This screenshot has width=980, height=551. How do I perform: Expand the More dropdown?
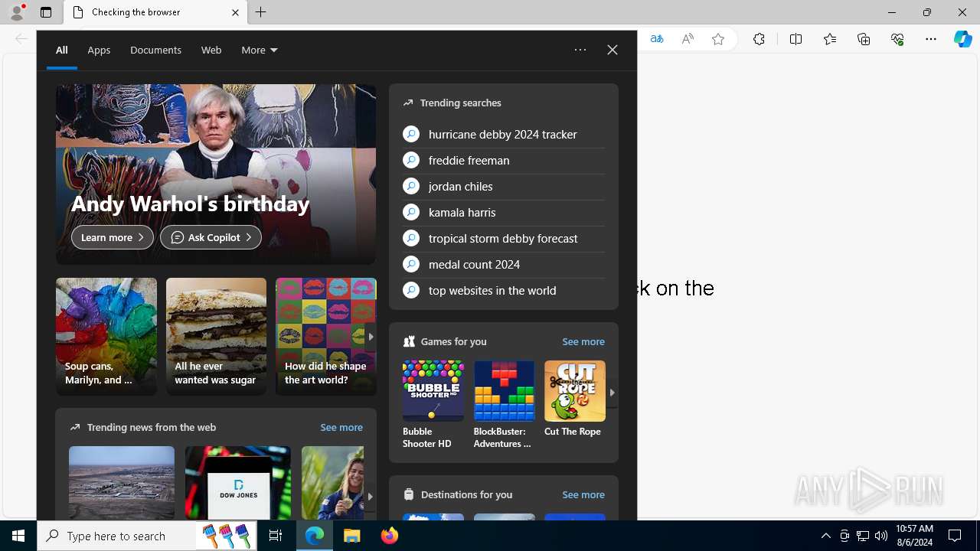(260, 50)
